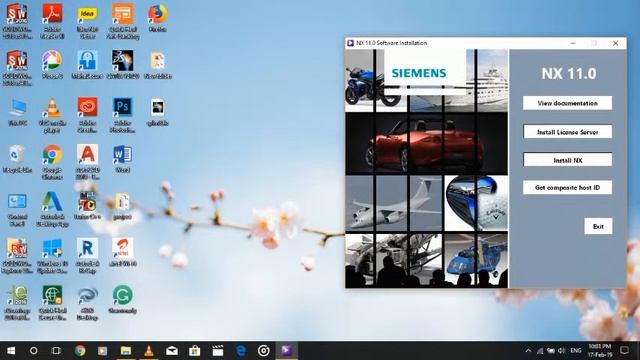Open the Dassault Systemes 3DS shortcut

coord(122,64)
